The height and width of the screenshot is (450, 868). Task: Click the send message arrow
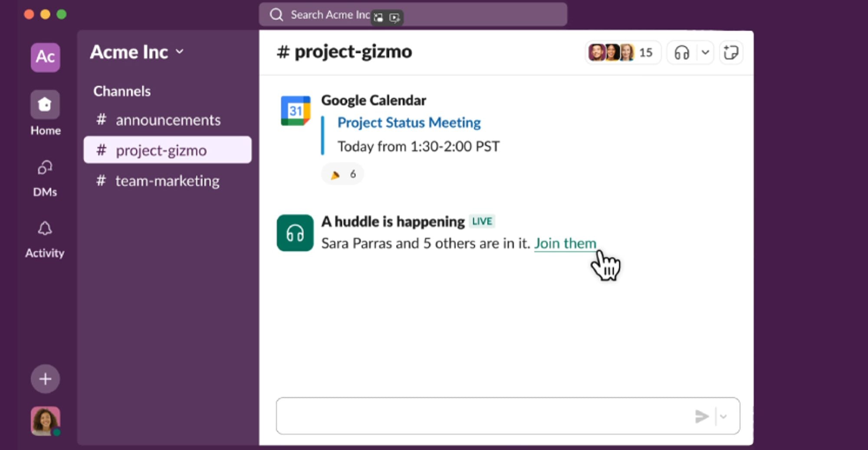point(701,416)
